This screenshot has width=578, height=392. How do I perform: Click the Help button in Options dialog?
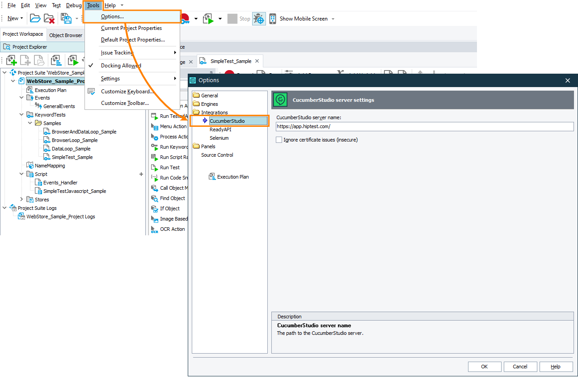coord(556,367)
